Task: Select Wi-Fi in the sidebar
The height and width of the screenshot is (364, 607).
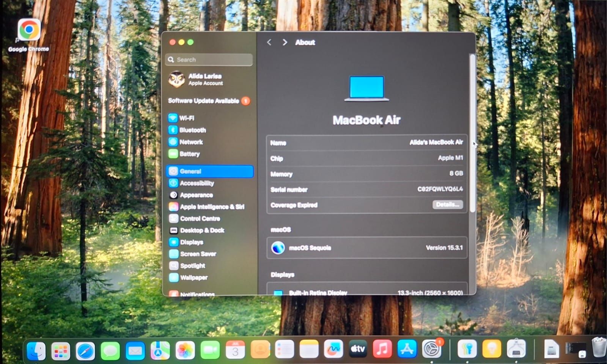Action: (209, 118)
